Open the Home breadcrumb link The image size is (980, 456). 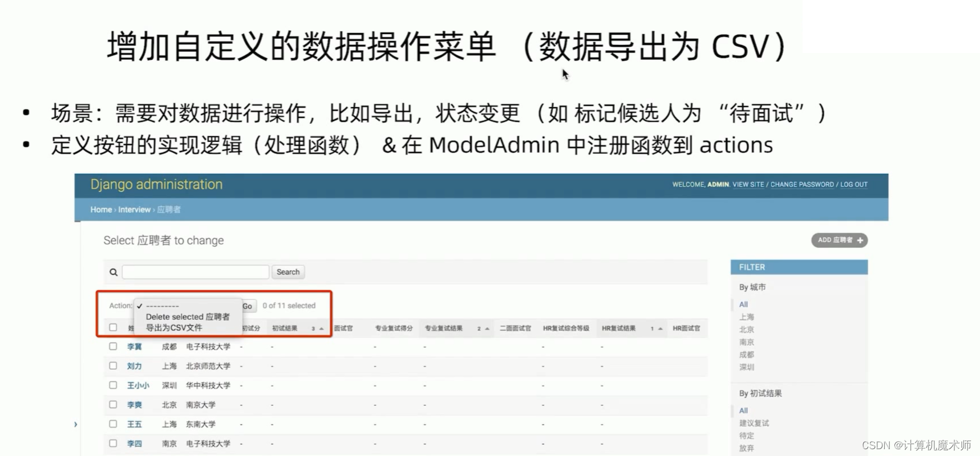[101, 210]
